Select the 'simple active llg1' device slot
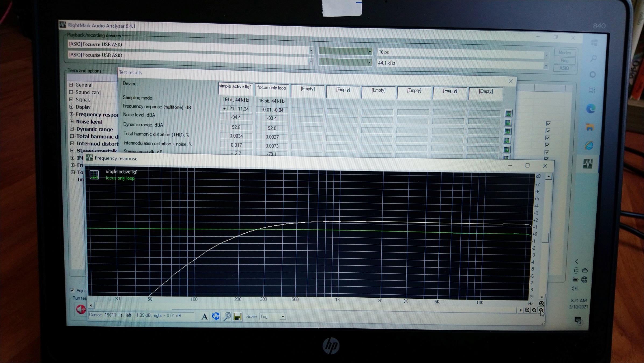The image size is (644, 363). (235, 88)
